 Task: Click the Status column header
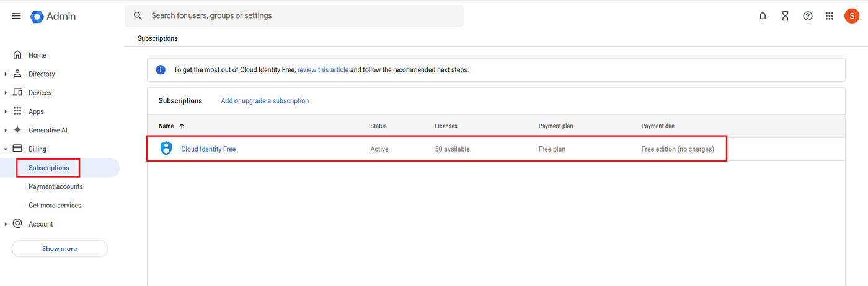(x=378, y=126)
